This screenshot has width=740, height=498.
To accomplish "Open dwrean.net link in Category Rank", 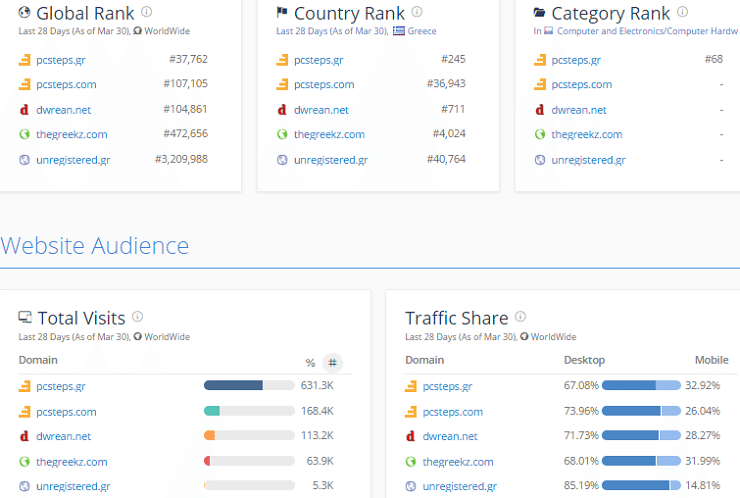I will pyautogui.click(x=579, y=110).
